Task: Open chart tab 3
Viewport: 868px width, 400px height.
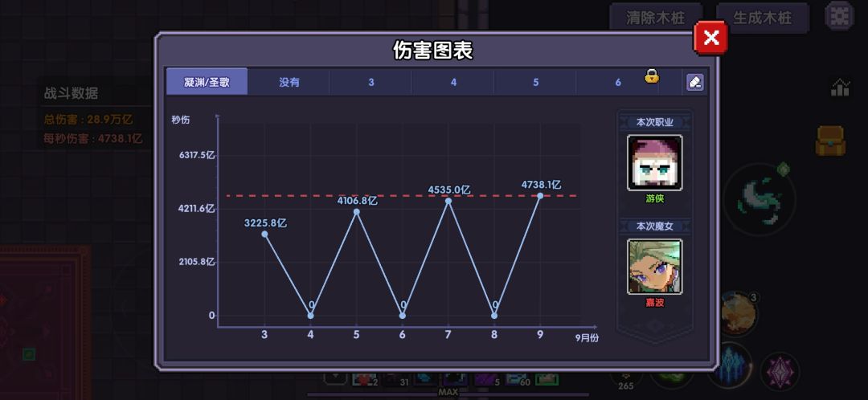Action: click(371, 82)
